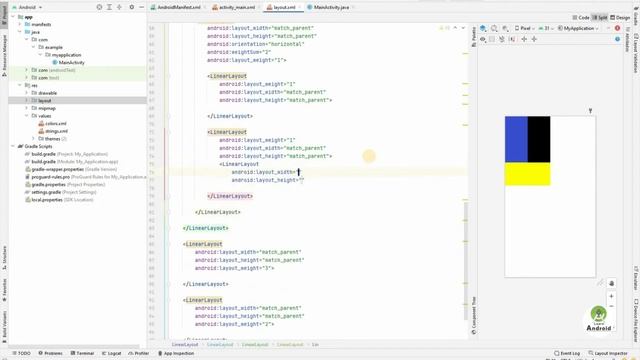This screenshot has width=640, height=360.
Task: Open Problems tool window
Action: click(x=50, y=353)
